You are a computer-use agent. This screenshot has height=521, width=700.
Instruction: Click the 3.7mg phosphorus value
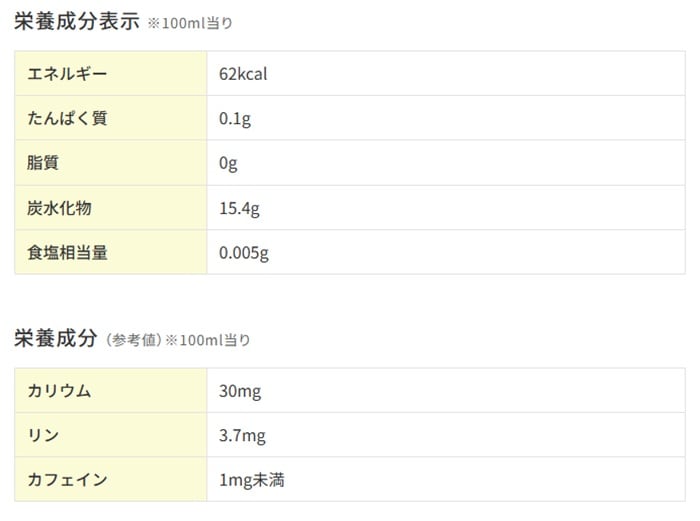pos(242,436)
